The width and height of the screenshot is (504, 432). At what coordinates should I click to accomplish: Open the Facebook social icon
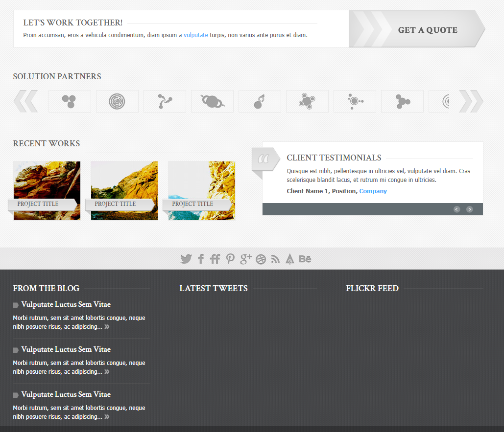(201, 259)
